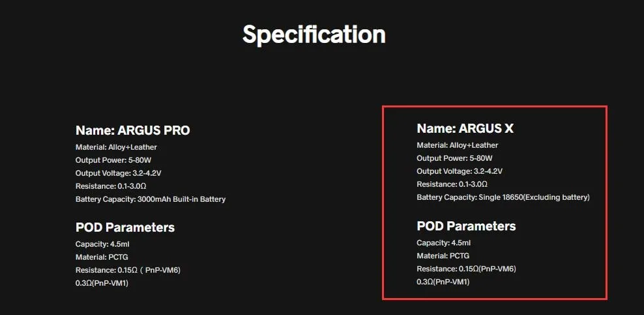Click ARGUS X's pod Resistance 0.15Ω(PnP-VM6) line
Screen dimensions: 644x315
466,269
